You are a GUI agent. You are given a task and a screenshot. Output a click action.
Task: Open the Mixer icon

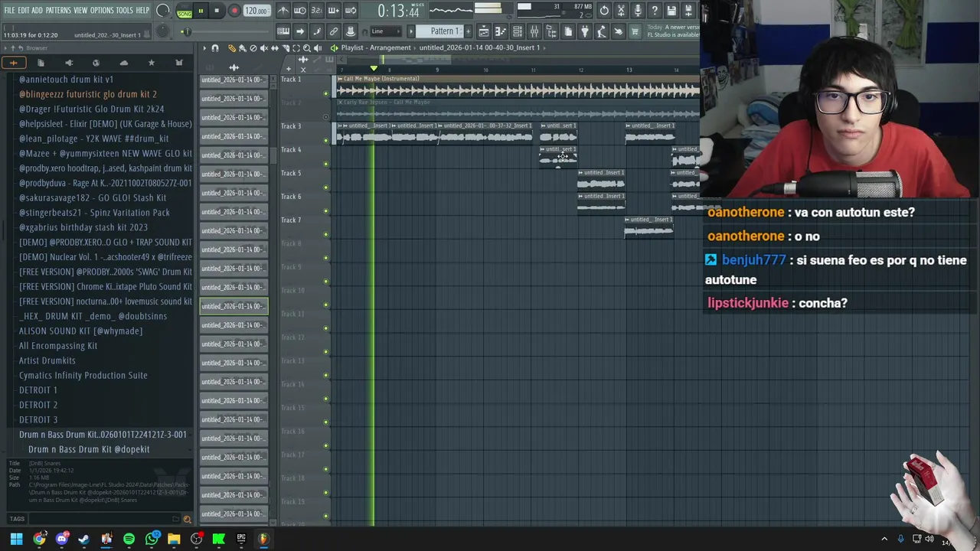pos(534,31)
